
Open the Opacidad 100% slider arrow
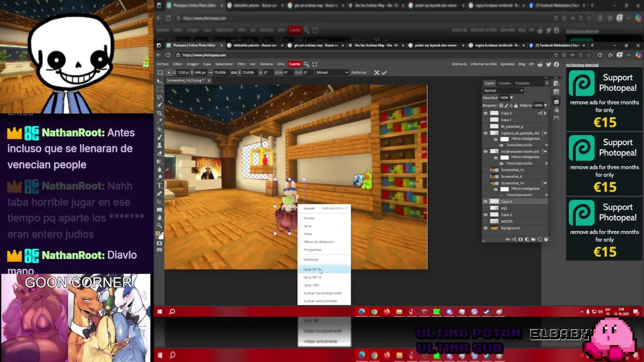511,98
